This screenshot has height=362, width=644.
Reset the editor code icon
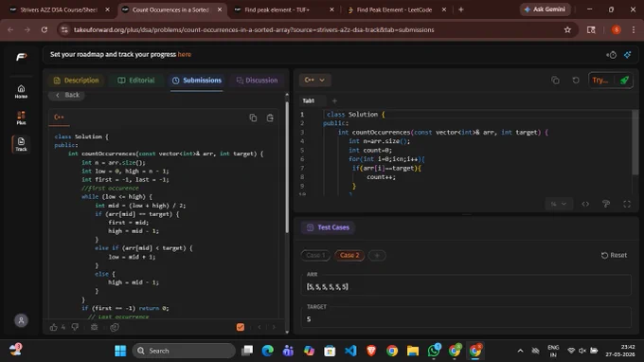point(576,81)
